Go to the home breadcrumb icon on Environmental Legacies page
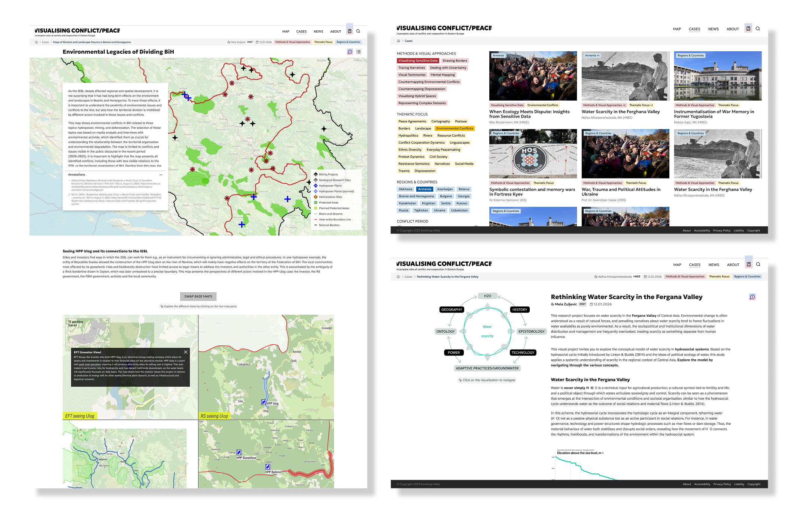Viewport: 812px width, 512px height. [x=36, y=42]
